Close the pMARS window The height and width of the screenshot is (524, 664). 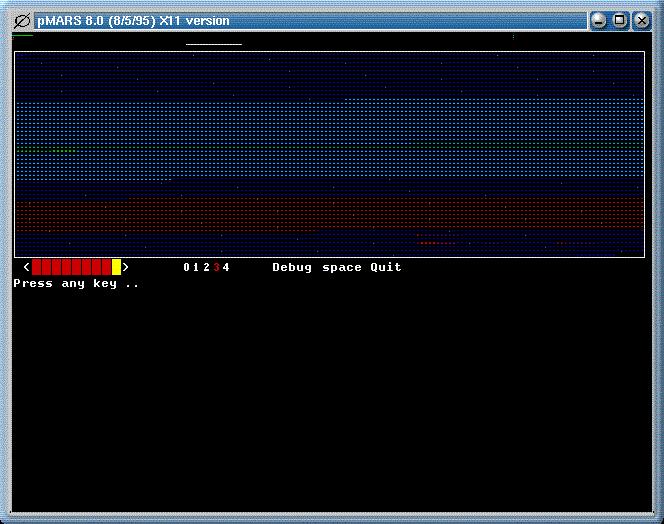click(x=640, y=20)
